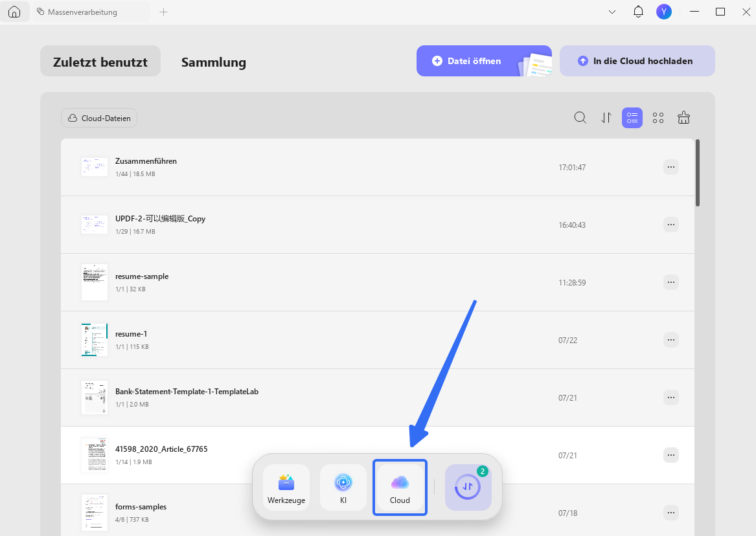Open Bank-Statement-Template thumbnail
The width and height of the screenshot is (756, 536).
[x=95, y=397]
